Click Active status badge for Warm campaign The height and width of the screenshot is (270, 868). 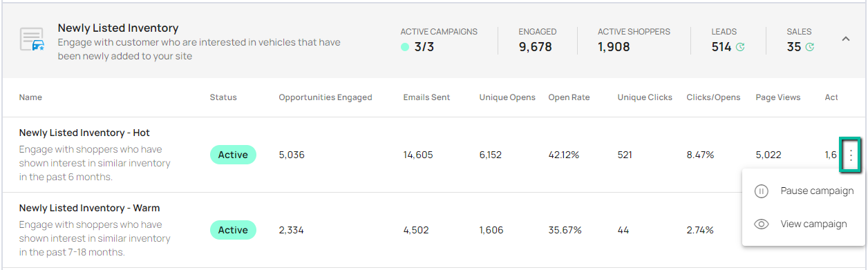point(233,230)
